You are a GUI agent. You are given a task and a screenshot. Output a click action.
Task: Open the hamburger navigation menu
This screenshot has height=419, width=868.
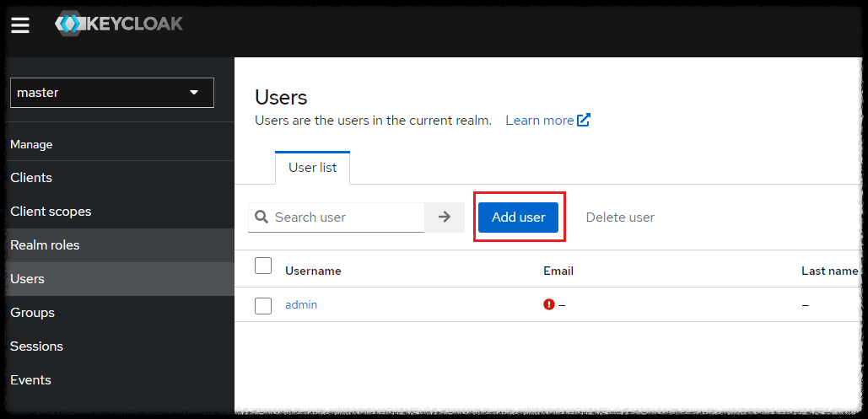pyautogui.click(x=20, y=25)
